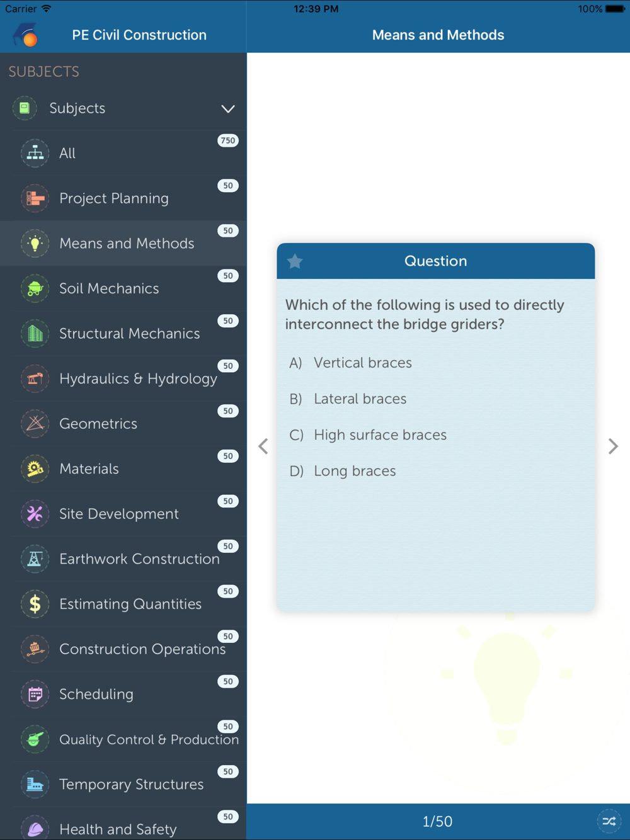Collapse the Subjects list chevron
This screenshot has height=840, width=630.
(x=228, y=108)
